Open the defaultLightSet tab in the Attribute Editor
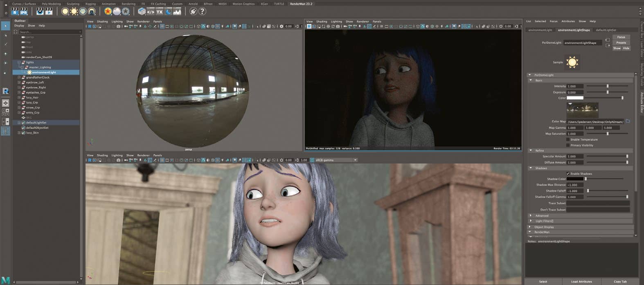644x285 pixels. click(606, 30)
